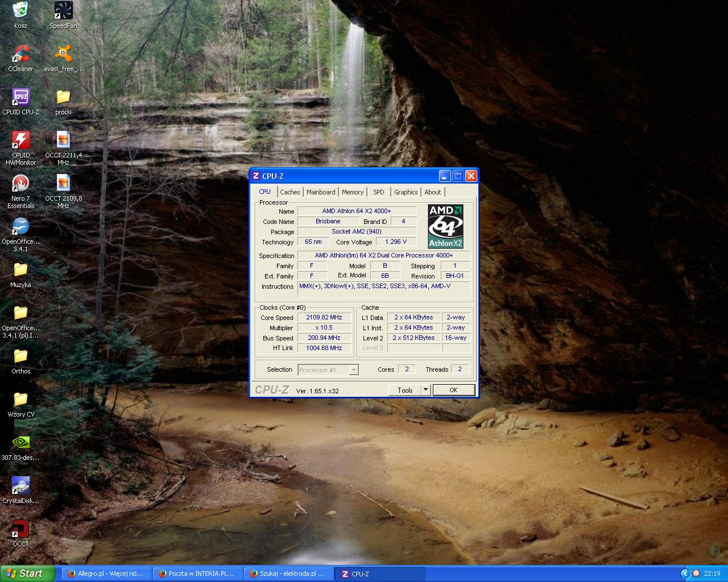Launch SpeedFan from the desktop
Screen dimensions: 728x582
tap(63, 10)
